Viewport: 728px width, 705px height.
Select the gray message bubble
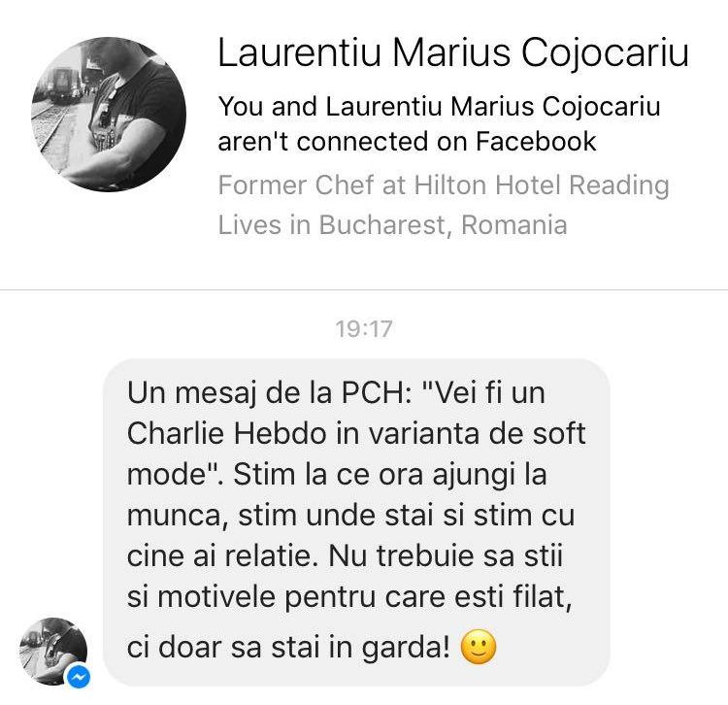click(356, 522)
